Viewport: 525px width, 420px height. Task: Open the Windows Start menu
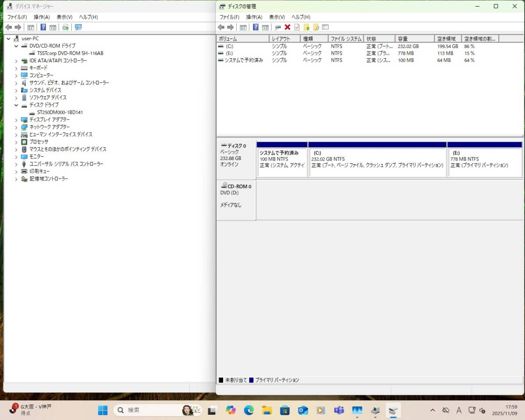102,410
